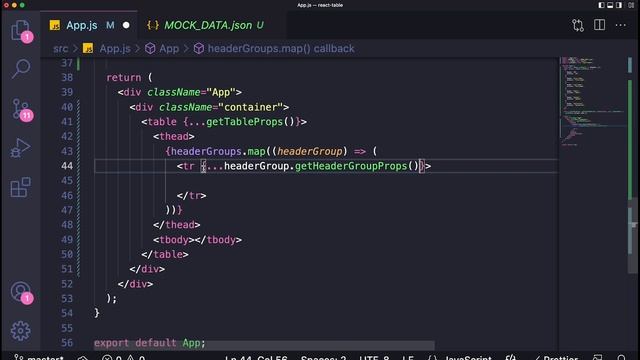The height and width of the screenshot is (360, 640).
Task: Open the Extensions view
Action: pos(20,187)
